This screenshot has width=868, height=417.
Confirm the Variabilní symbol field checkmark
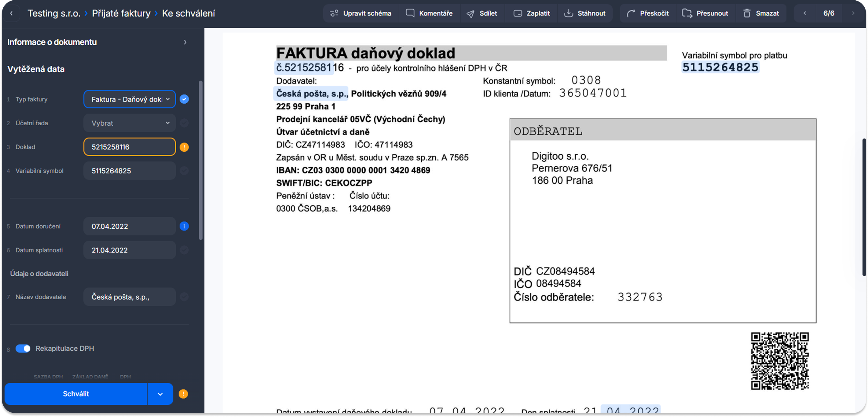tap(184, 171)
